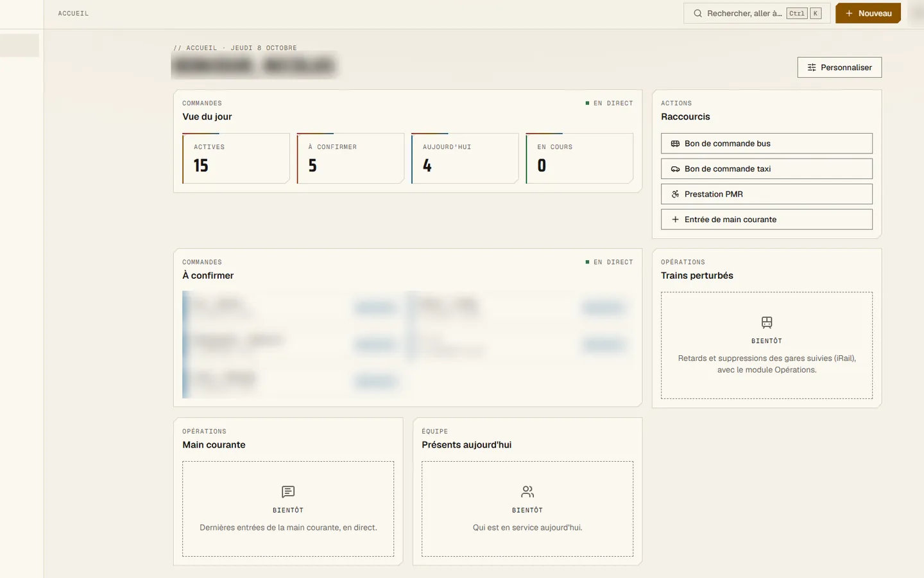Click the wheelchair icon beside Prestation PMR
This screenshot has height=578, width=924.
(x=675, y=194)
